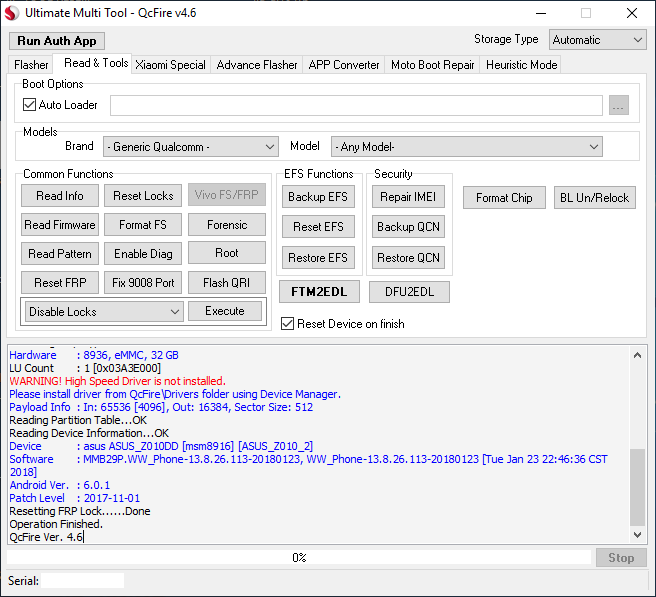
Task: Click the Format FS button
Action: 143,225
